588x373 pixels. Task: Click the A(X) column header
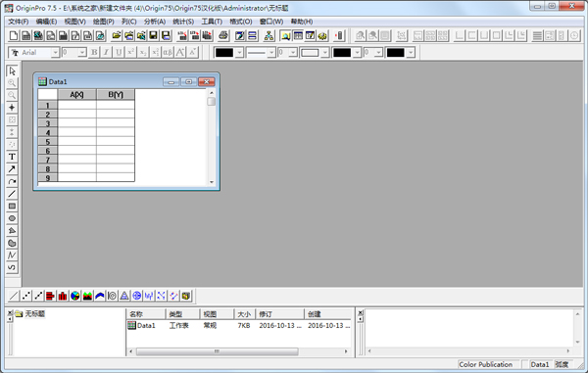(x=76, y=94)
